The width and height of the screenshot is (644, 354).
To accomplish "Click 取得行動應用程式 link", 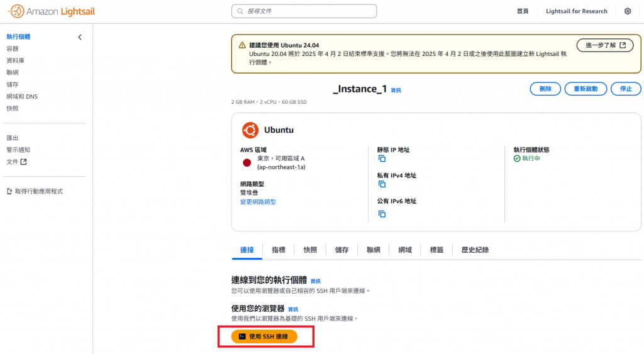I will tap(38, 191).
